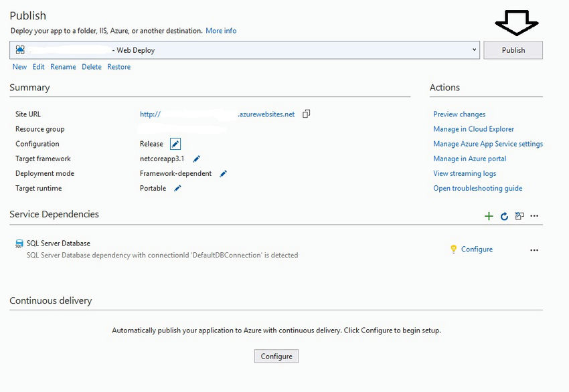Open the More info link

[221, 31]
